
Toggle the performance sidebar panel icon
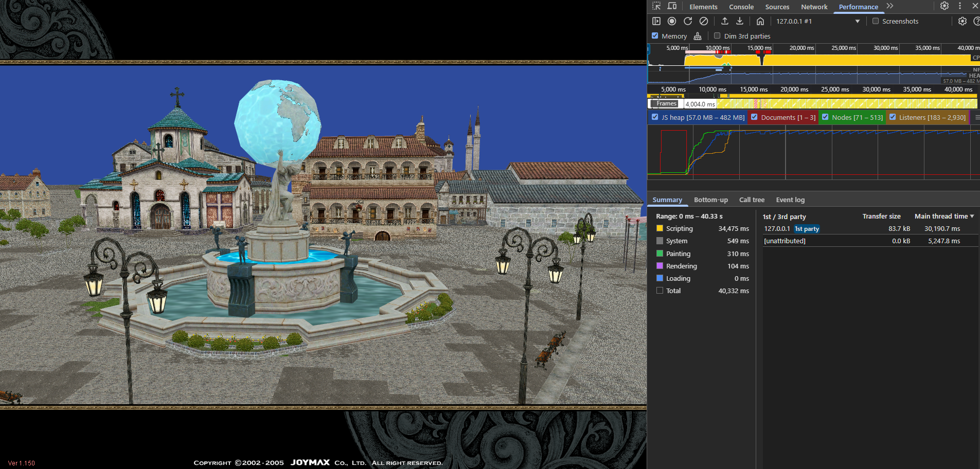[656, 21]
